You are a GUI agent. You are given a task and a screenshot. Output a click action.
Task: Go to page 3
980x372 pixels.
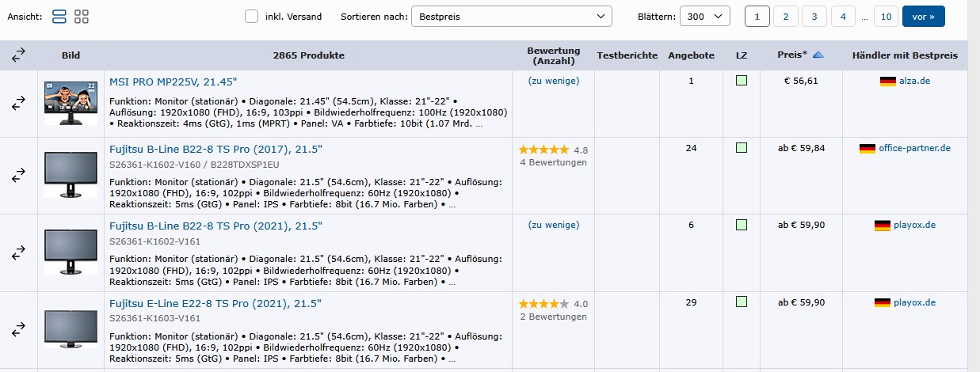point(814,16)
